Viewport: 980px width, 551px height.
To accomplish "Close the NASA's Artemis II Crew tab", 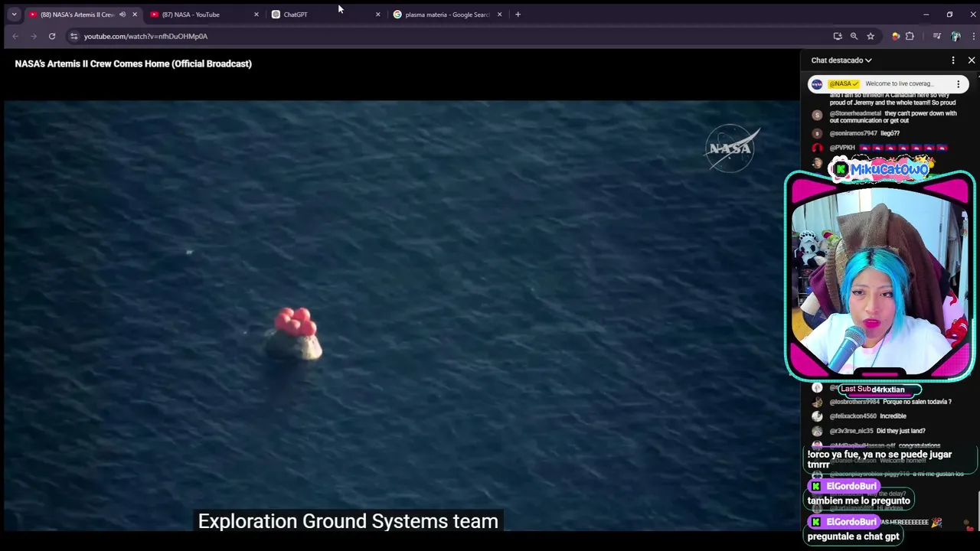I will (135, 15).
